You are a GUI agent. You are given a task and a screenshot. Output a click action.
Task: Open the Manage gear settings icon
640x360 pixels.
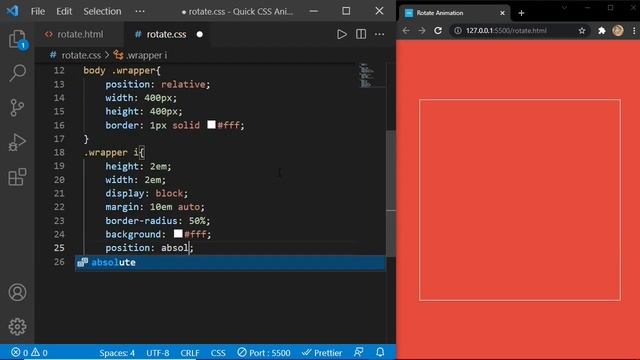tap(17, 327)
